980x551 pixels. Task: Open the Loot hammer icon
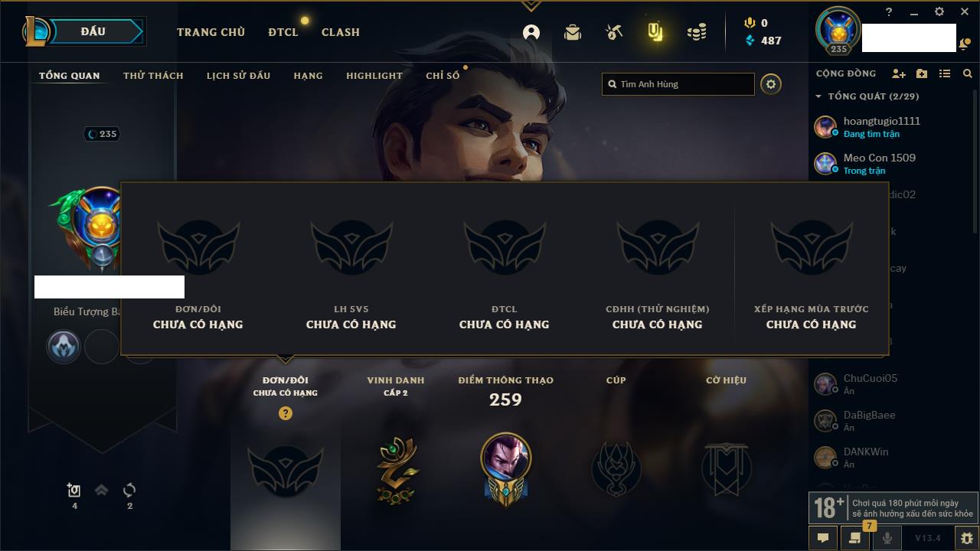(614, 32)
